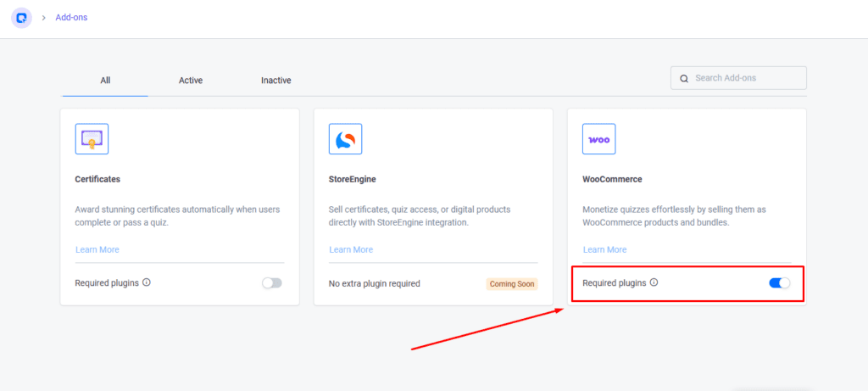868x391 pixels.
Task: Click the search magnifier icon
Action: (x=684, y=78)
